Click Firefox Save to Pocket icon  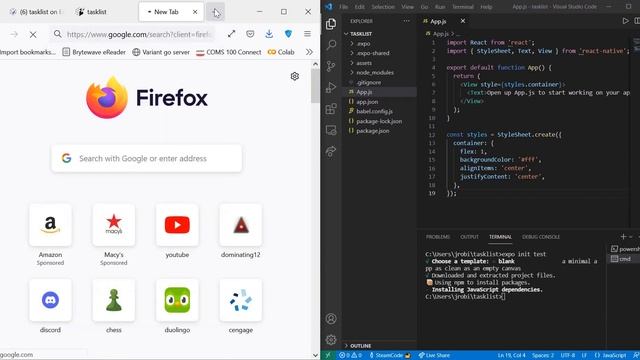(x=250, y=34)
